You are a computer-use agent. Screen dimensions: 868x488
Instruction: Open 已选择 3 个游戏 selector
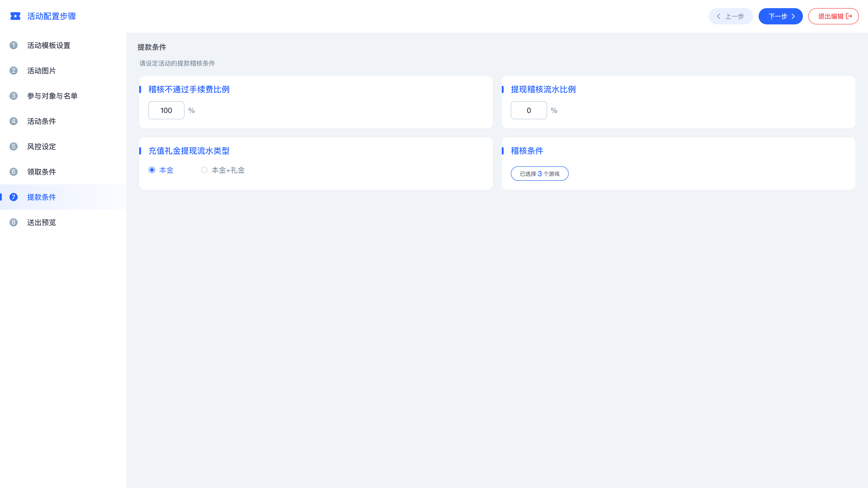tap(539, 174)
